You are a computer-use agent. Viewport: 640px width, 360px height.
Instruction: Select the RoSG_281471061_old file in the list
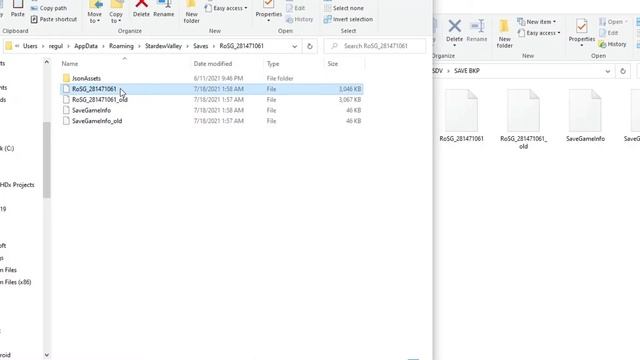tap(212, 100)
